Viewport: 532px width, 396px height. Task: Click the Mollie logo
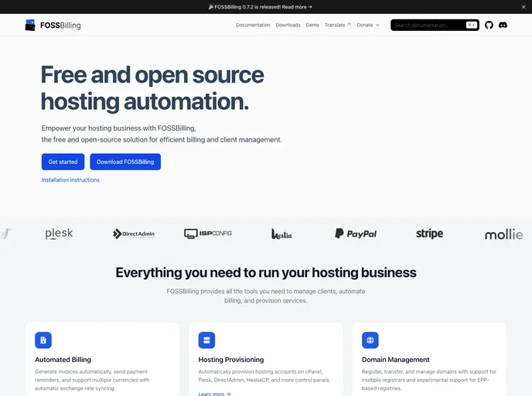click(x=504, y=234)
